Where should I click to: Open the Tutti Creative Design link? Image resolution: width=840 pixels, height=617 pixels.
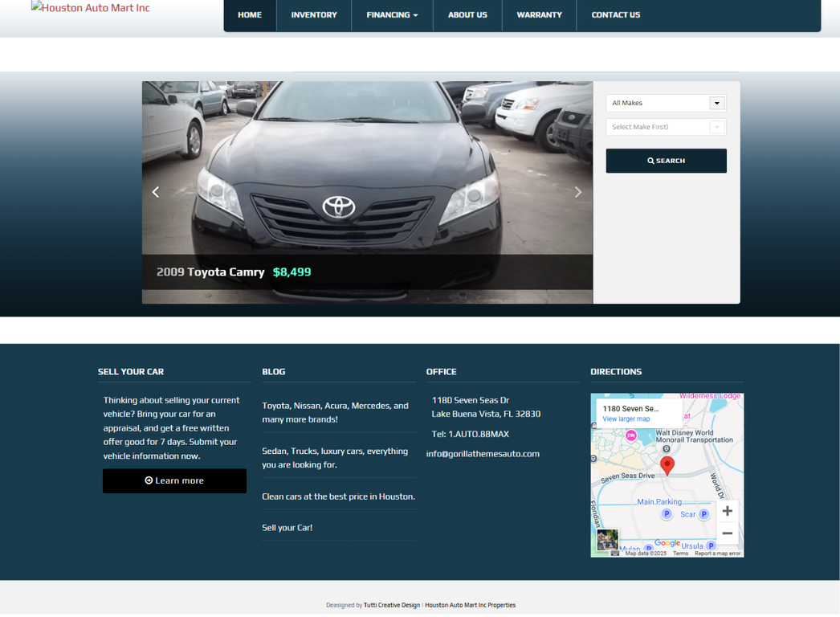point(392,605)
